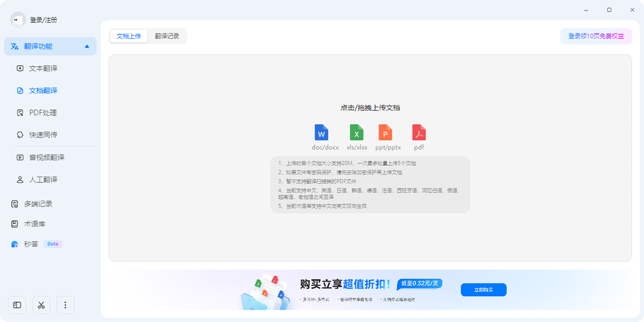This screenshot has height=322, width=644.
Task: Click the user avatar icon
Action: pyautogui.click(x=18, y=20)
